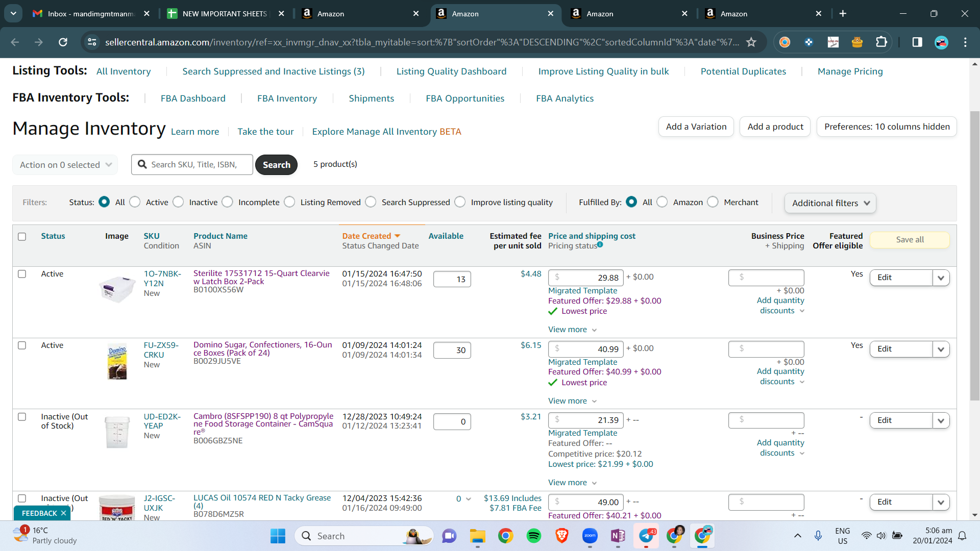Open Spotify from the taskbar
This screenshot has height=551, width=980.
[x=534, y=536]
